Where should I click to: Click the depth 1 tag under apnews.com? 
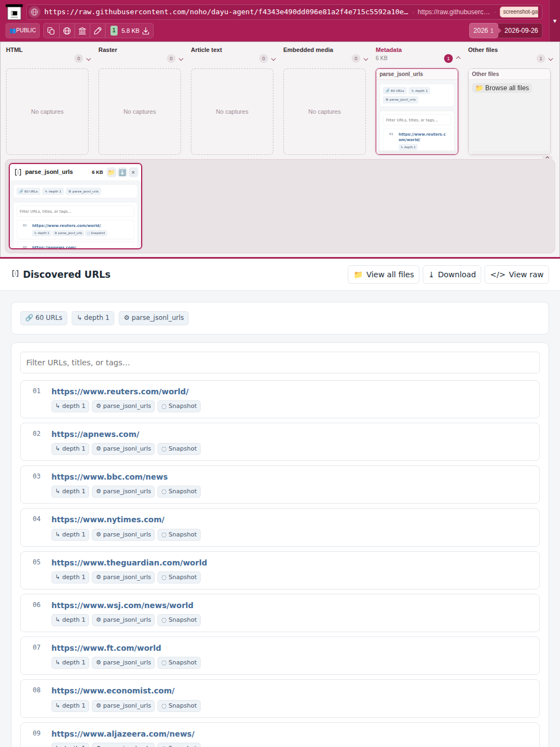[70, 449]
